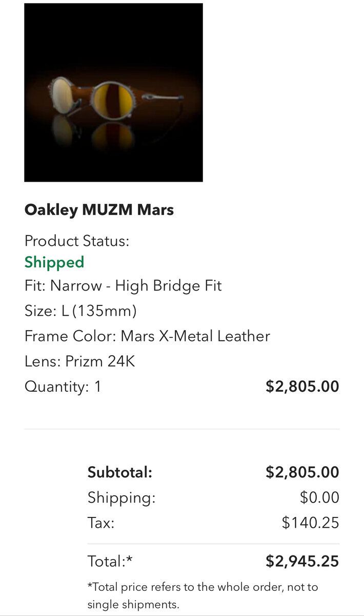Click the Subtotal label
The width and height of the screenshot is (364, 616).
pos(120,472)
